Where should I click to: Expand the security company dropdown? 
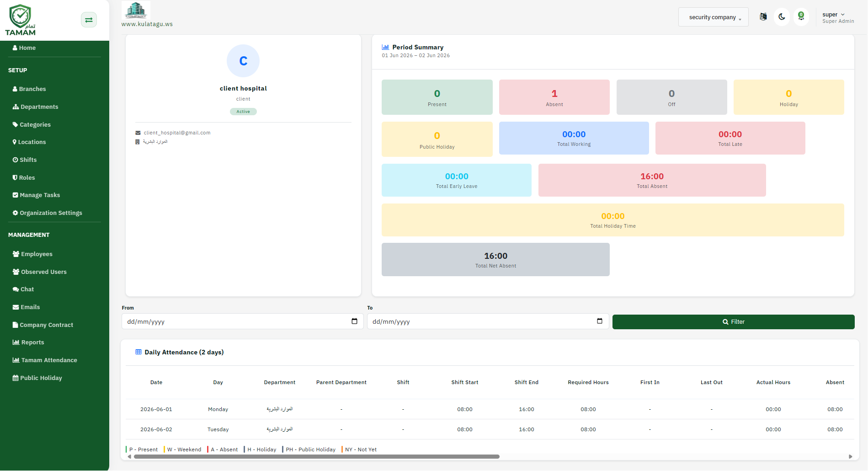[x=713, y=17]
